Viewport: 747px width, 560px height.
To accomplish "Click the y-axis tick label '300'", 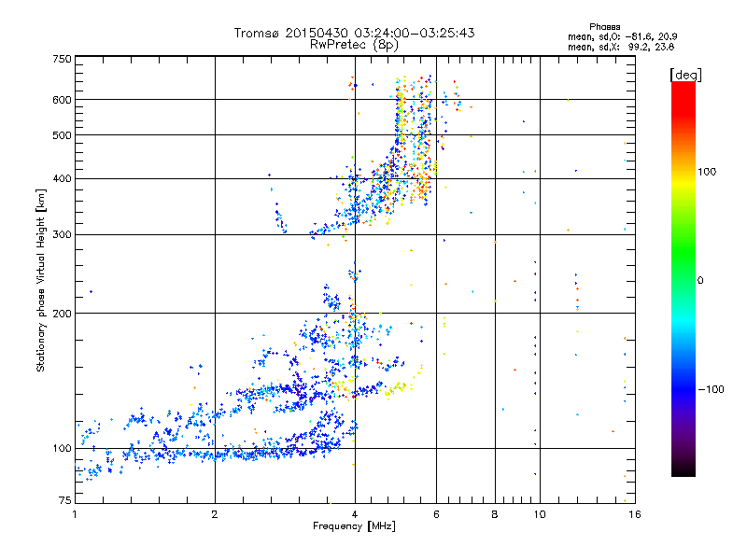I will pyautogui.click(x=62, y=235).
